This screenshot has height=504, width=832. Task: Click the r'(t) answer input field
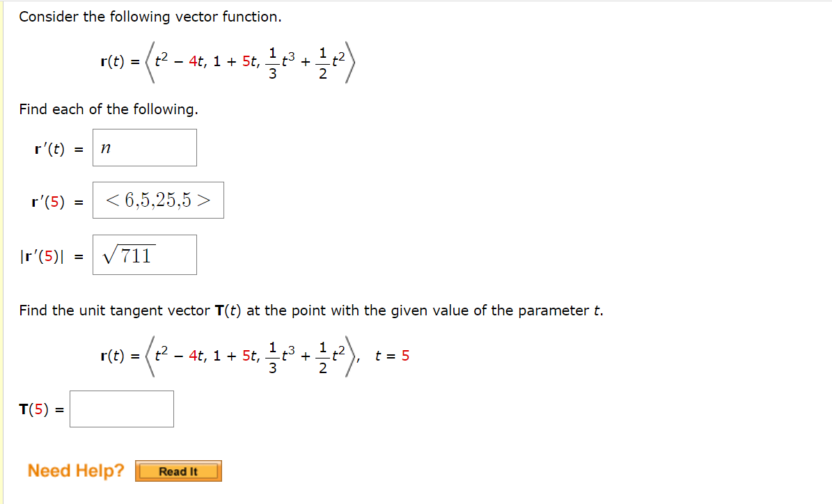143,147
